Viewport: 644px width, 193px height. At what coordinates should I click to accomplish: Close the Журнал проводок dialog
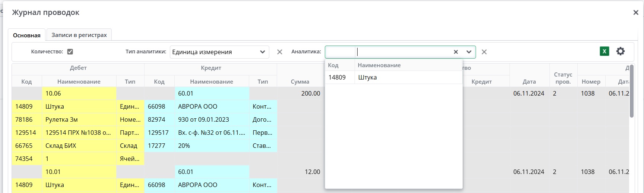click(635, 13)
